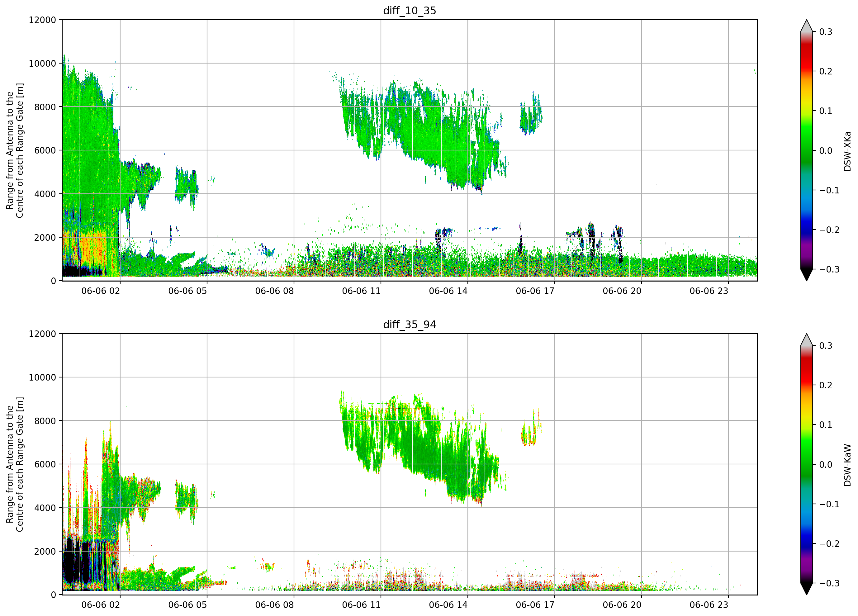858x616 pixels.
Task: Click the −0.2 tick on DSW-XKa colorbar
Action: pos(829,230)
